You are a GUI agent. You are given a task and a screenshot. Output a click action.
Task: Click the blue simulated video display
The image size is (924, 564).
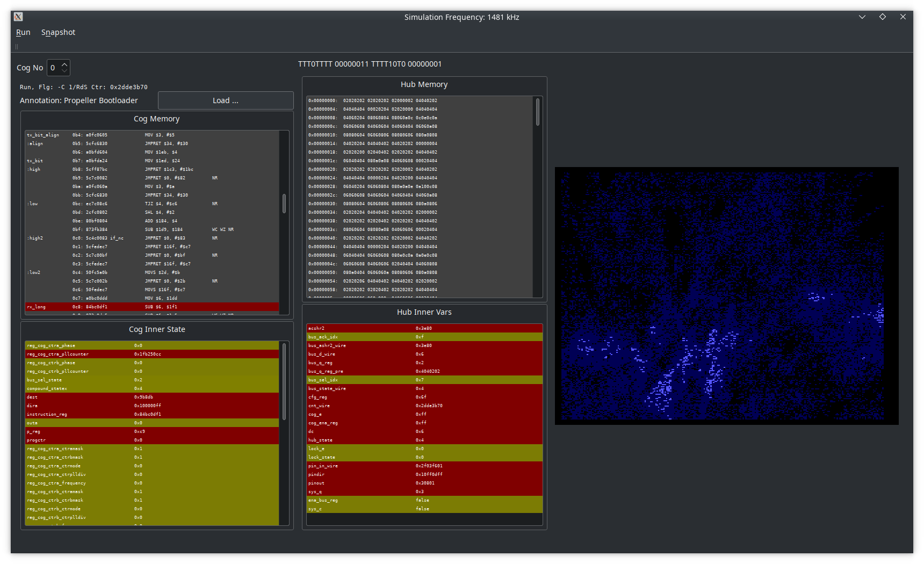point(726,295)
